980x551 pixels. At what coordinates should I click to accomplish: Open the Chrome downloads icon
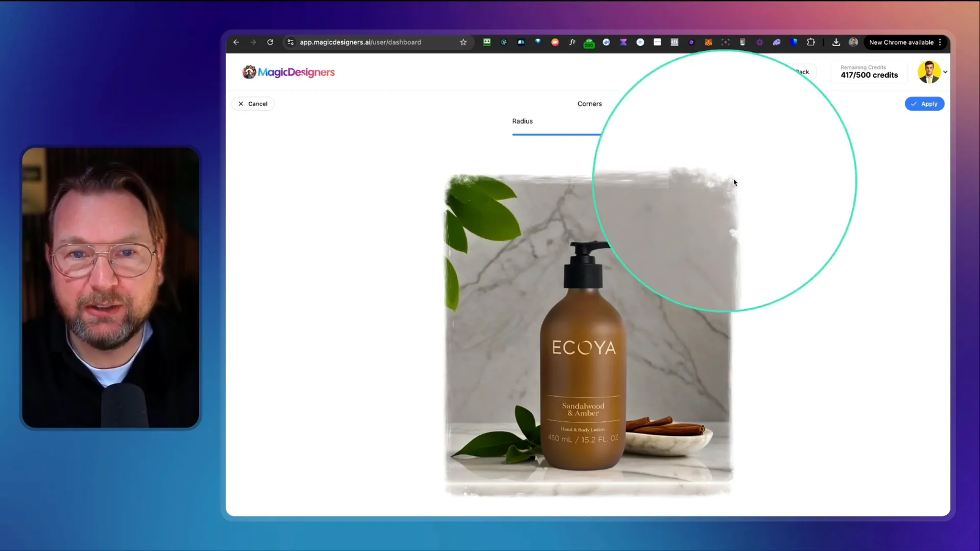[x=836, y=42]
